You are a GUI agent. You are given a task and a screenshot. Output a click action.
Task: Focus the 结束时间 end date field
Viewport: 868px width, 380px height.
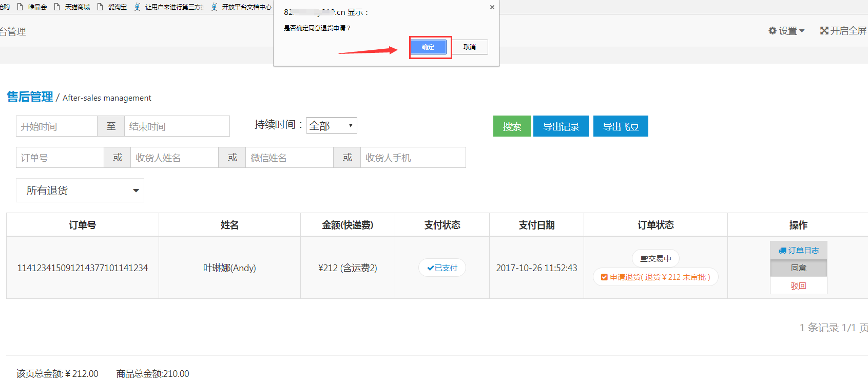[177, 126]
